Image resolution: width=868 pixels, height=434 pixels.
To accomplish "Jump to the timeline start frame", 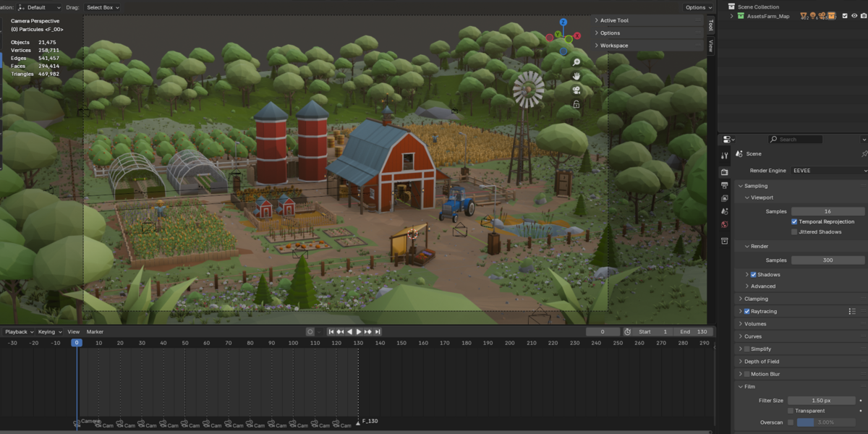I will coord(331,331).
